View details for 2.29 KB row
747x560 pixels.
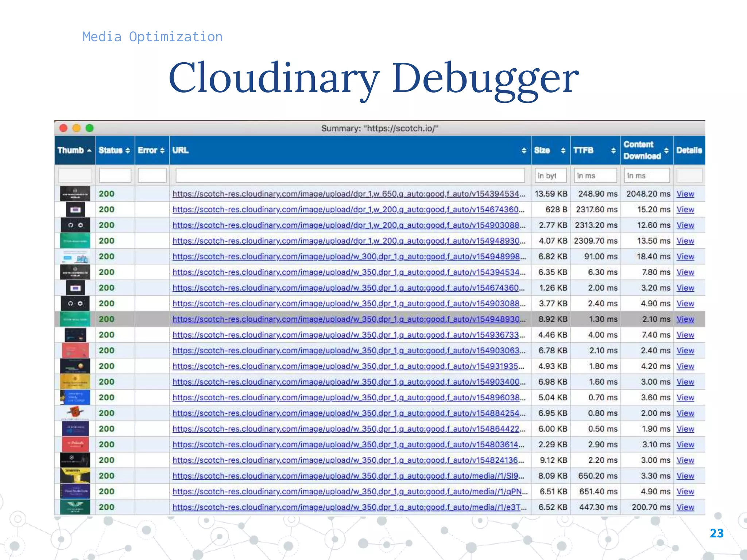(685, 445)
